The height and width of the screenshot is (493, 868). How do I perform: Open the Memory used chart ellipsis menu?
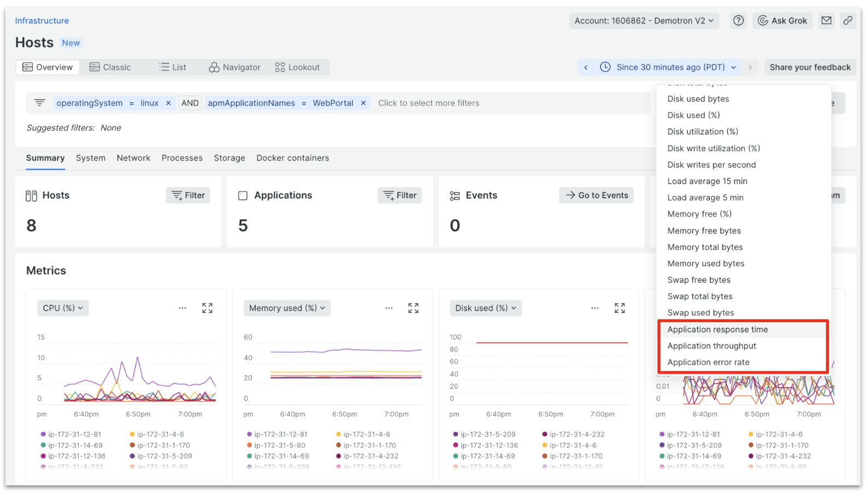click(389, 308)
